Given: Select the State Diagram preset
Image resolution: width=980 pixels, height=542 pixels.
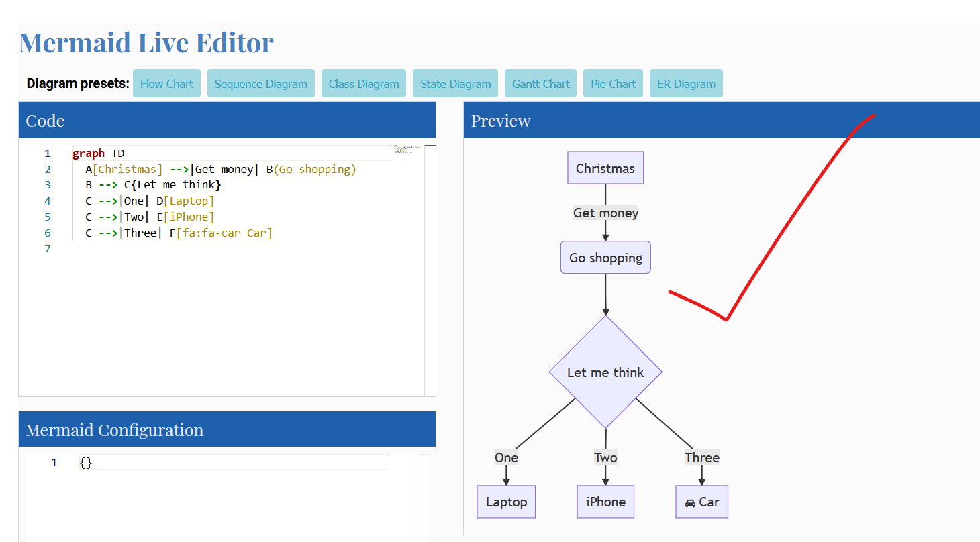Looking at the screenshot, I should 455,83.
